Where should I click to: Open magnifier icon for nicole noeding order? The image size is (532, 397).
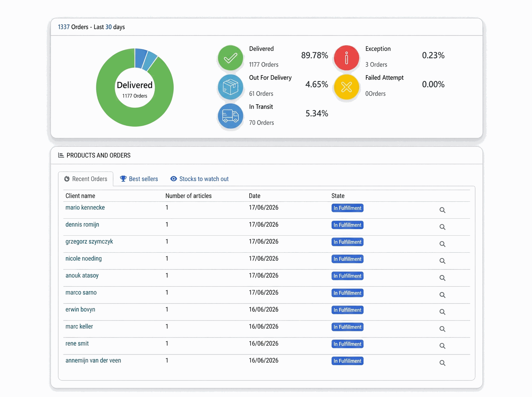[x=442, y=261]
